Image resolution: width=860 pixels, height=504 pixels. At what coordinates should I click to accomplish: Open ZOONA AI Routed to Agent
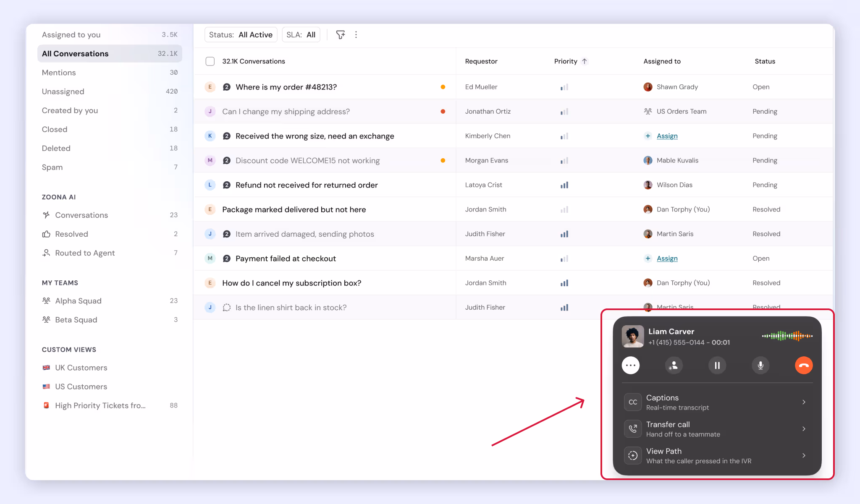pos(110,253)
